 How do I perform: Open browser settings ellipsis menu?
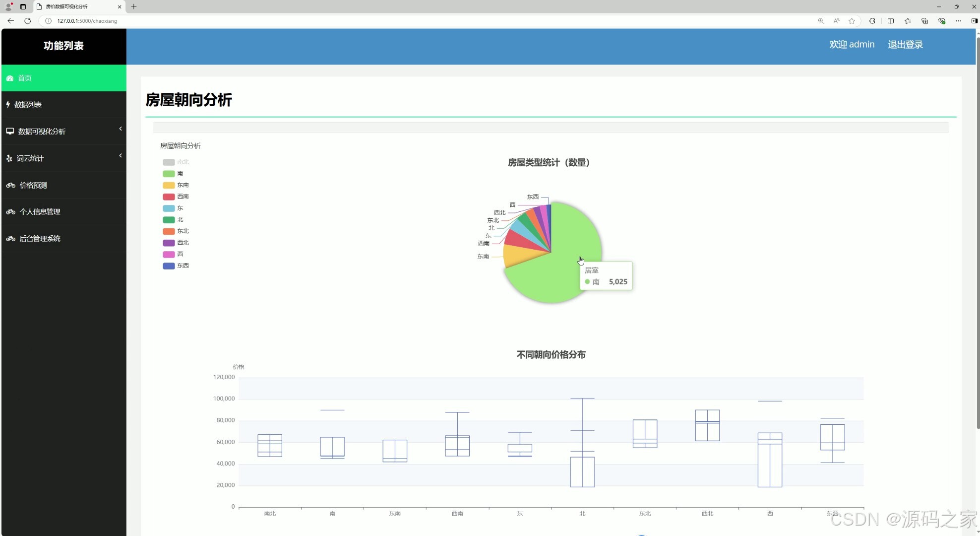(958, 21)
